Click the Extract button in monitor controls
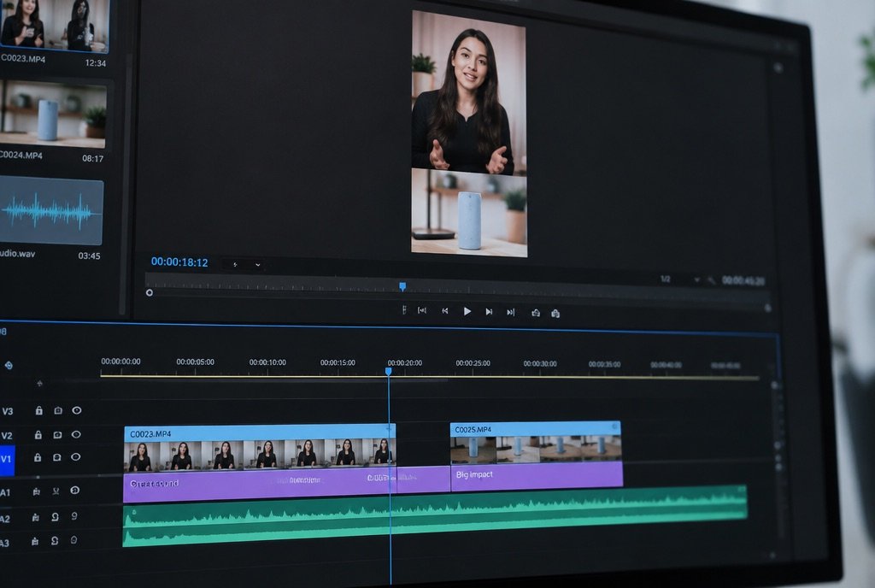 point(555,314)
